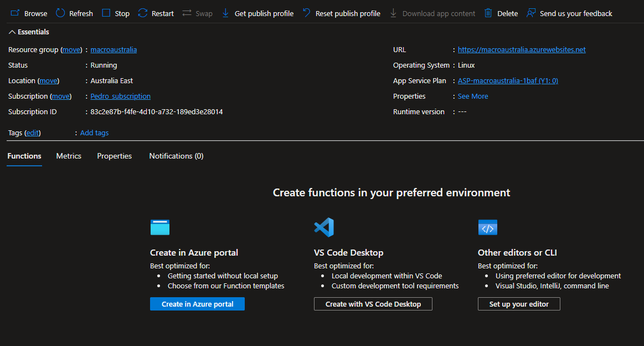Click Reset publish profile label
Image resolution: width=644 pixels, height=346 pixels.
(x=348, y=13)
